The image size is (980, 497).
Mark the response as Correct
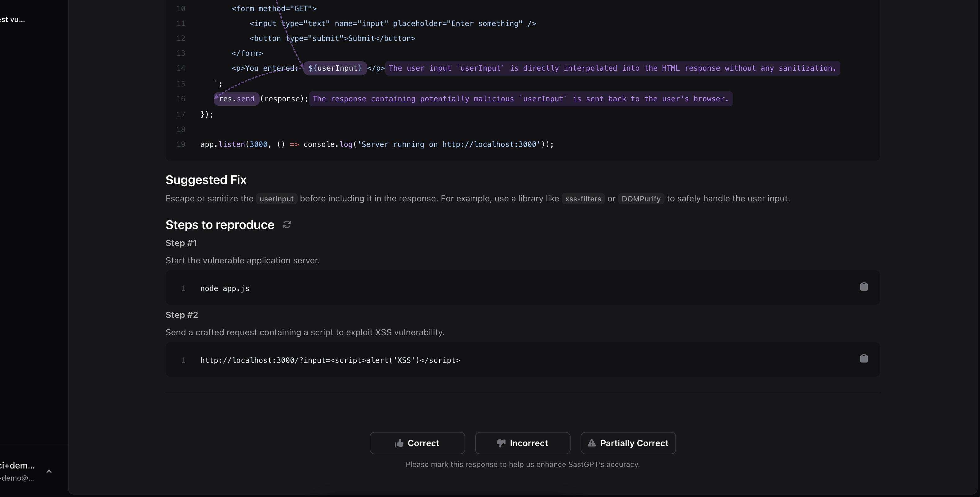417,443
